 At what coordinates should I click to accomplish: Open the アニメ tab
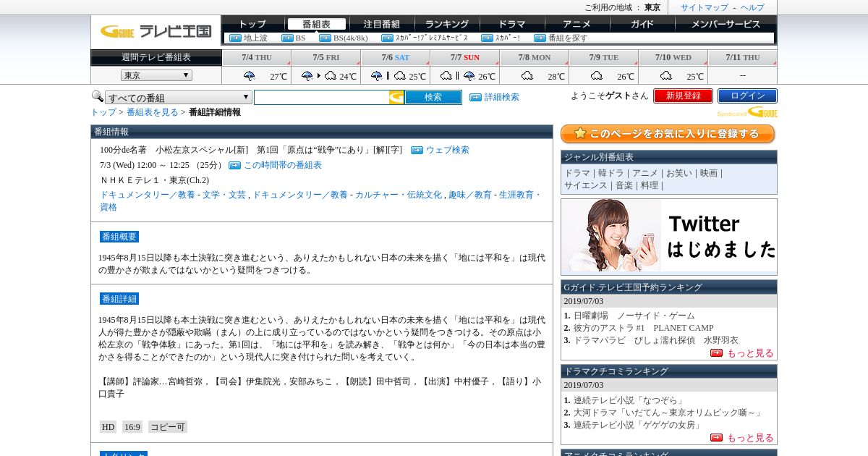tap(577, 24)
